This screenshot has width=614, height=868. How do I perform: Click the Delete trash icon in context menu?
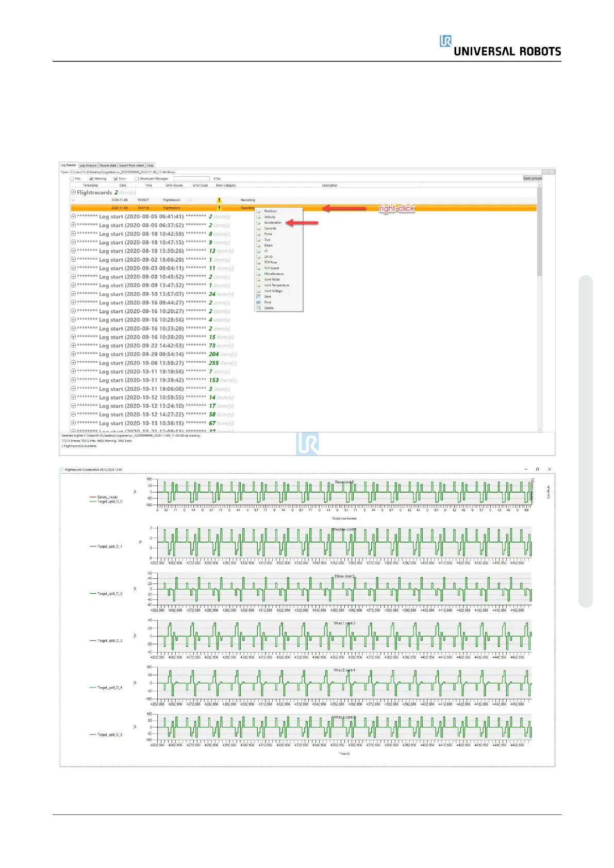[x=259, y=308]
